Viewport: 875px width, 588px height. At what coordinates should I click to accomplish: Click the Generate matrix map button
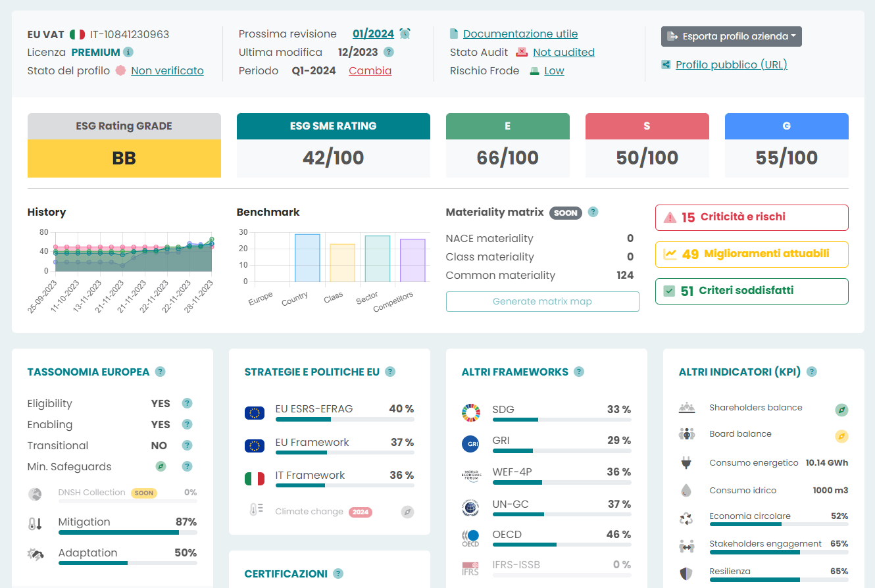pyautogui.click(x=542, y=301)
